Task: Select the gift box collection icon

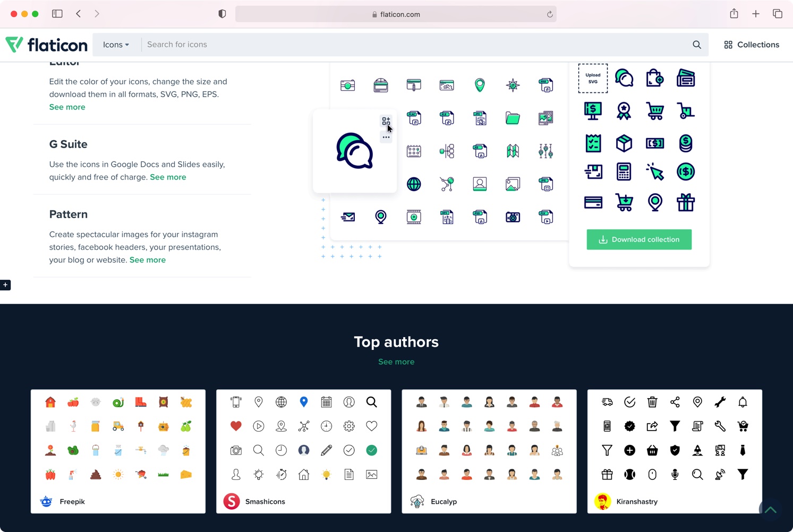Action: [x=686, y=202]
